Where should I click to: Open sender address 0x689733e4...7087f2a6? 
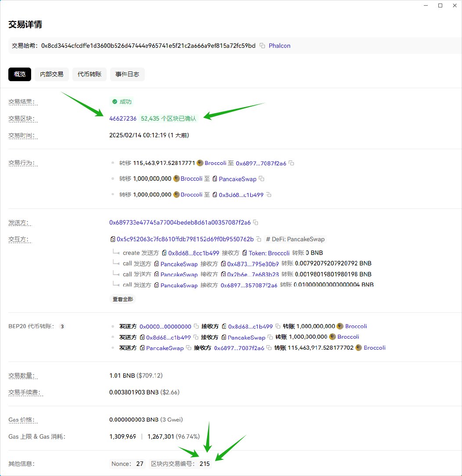pyautogui.click(x=180, y=222)
